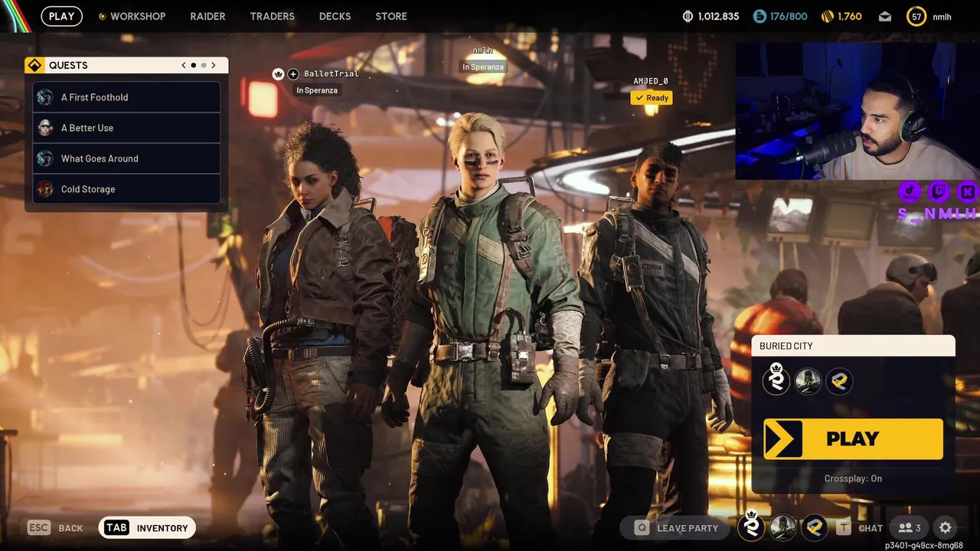Select the yellow-gray logo avatar in Buried City panel
The image size is (980, 551).
(839, 381)
